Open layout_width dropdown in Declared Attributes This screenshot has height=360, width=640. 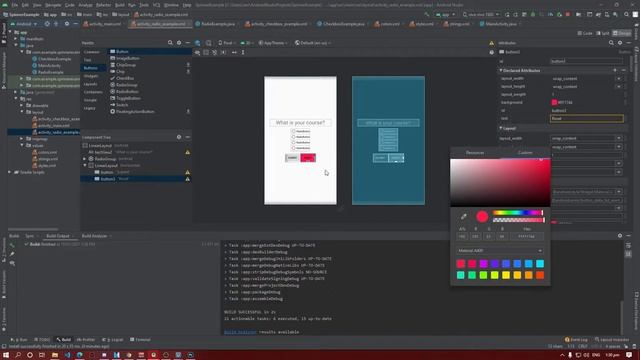619,79
